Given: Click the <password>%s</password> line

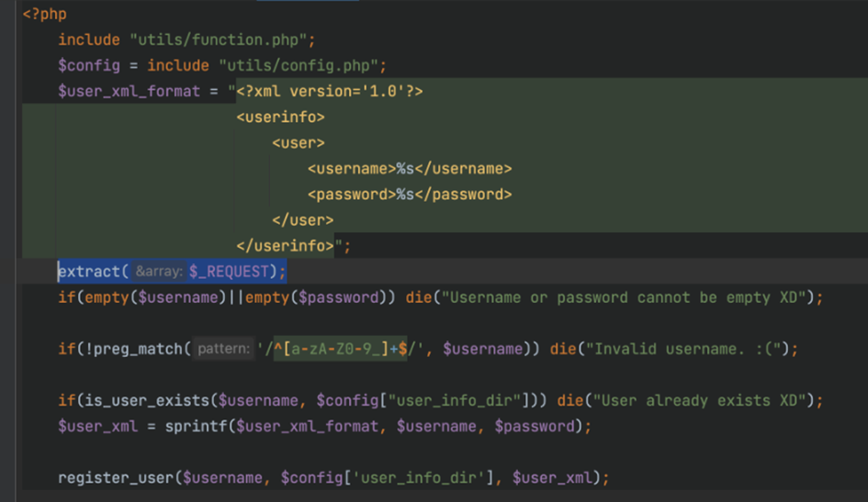Looking at the screenshot, I should (x=410, y=195).
